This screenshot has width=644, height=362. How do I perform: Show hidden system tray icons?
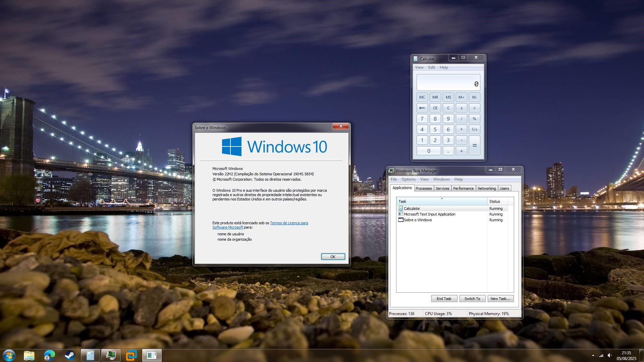click(593, 355)
